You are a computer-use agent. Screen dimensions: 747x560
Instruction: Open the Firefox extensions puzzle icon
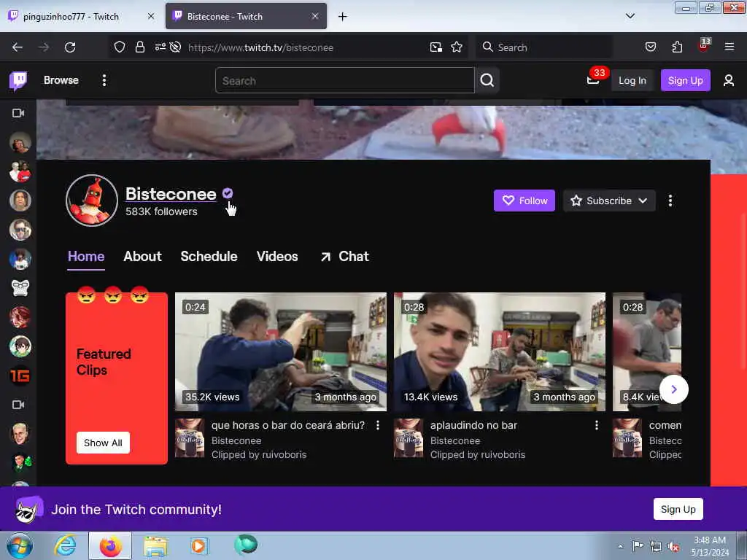(677, 47)
